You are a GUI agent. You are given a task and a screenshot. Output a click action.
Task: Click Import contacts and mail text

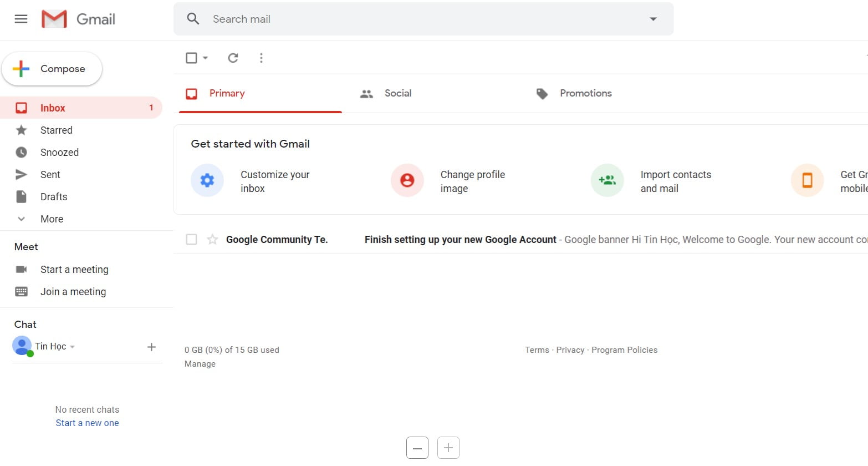click(x=676, y=181)
